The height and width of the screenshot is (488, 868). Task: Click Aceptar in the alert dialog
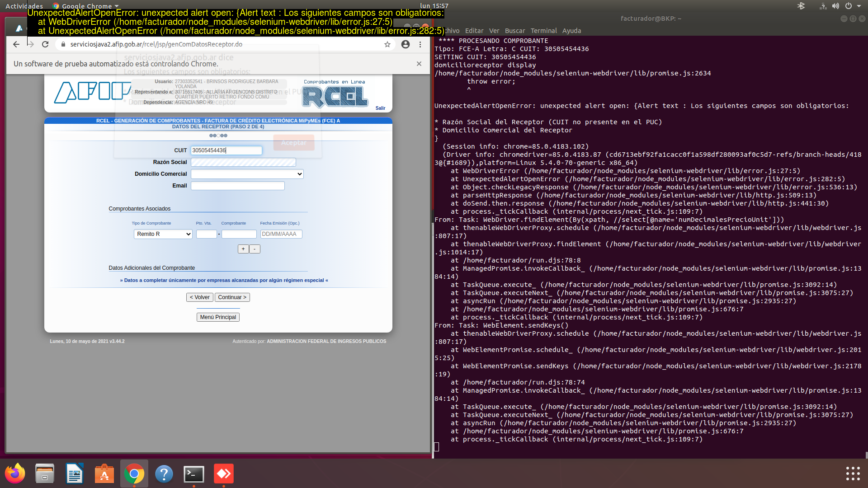[x=294, y=143]
